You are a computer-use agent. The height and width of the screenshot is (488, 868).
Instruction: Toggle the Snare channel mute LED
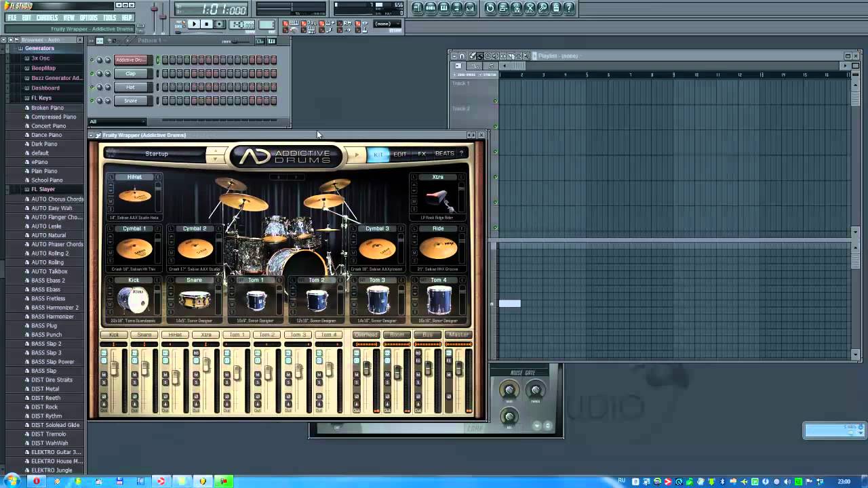click(92, 100)
